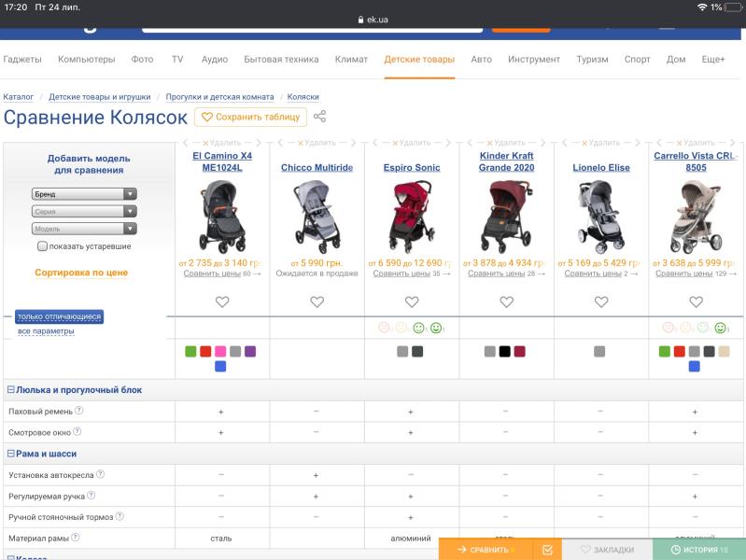Click the Lionelo Elise stroller image

click(x=601, y=217)
